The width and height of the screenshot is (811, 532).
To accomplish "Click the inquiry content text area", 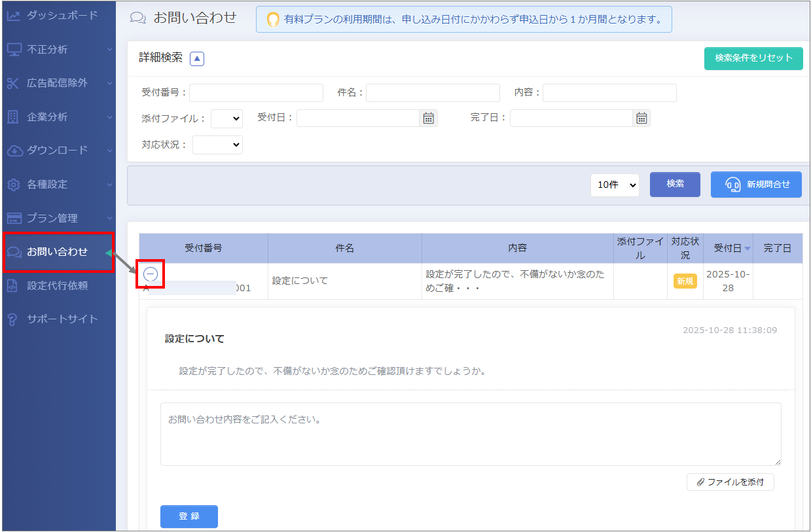I will (470, 434).
